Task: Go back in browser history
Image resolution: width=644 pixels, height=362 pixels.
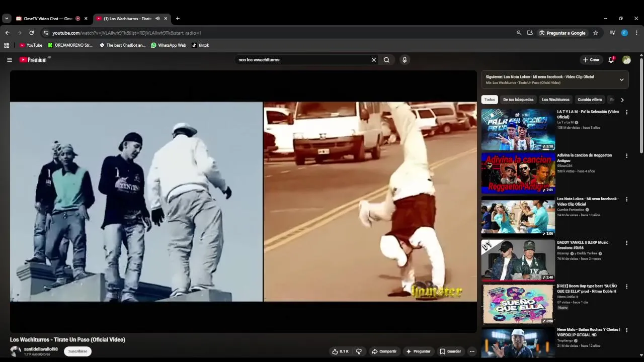Action: click(7, 33)
